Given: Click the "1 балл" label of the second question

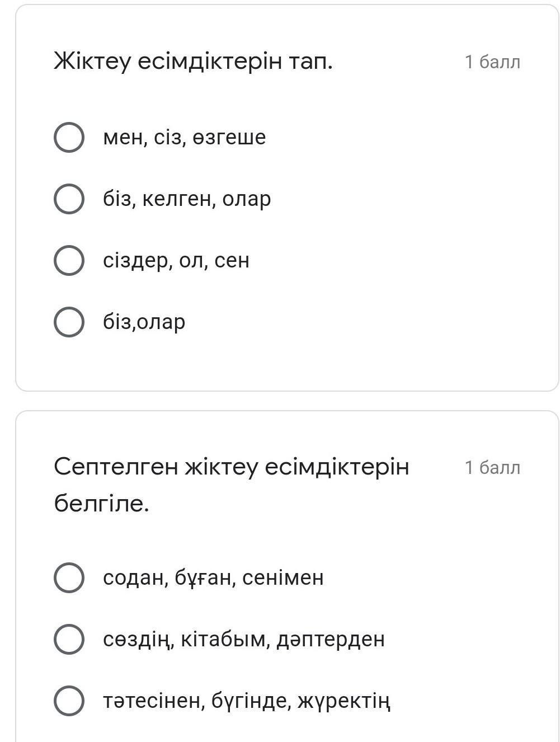Looking at the screenshot, I should (492, 467).
